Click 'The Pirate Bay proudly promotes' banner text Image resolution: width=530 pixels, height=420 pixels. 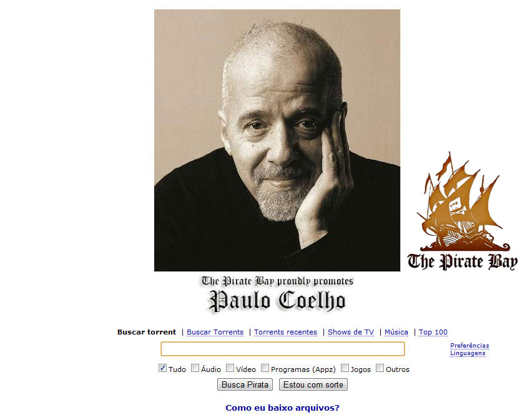[x=277, y=281]
